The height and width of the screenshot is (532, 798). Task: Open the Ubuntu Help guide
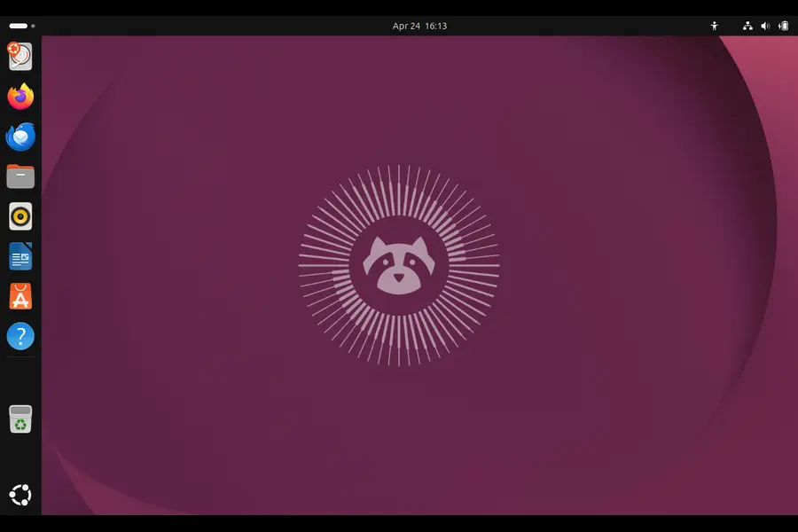point(20,336)
